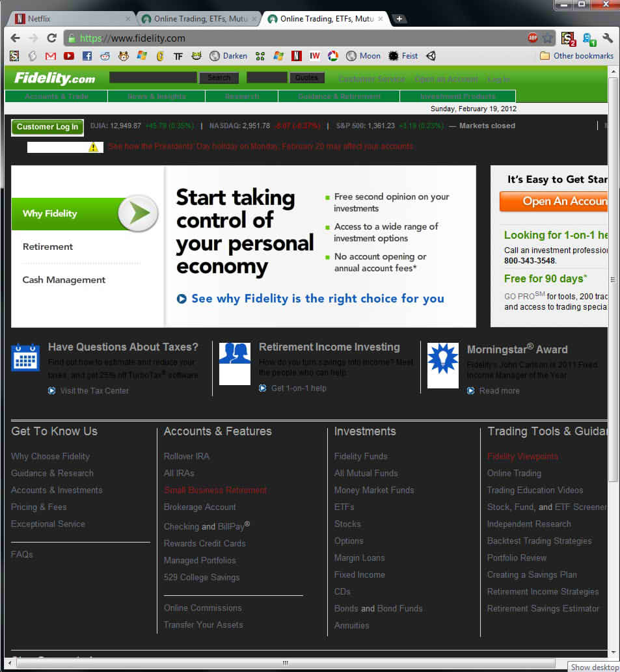Click the yellow warning alert icon
Screen dimensions: 620x672
(93, 148)
